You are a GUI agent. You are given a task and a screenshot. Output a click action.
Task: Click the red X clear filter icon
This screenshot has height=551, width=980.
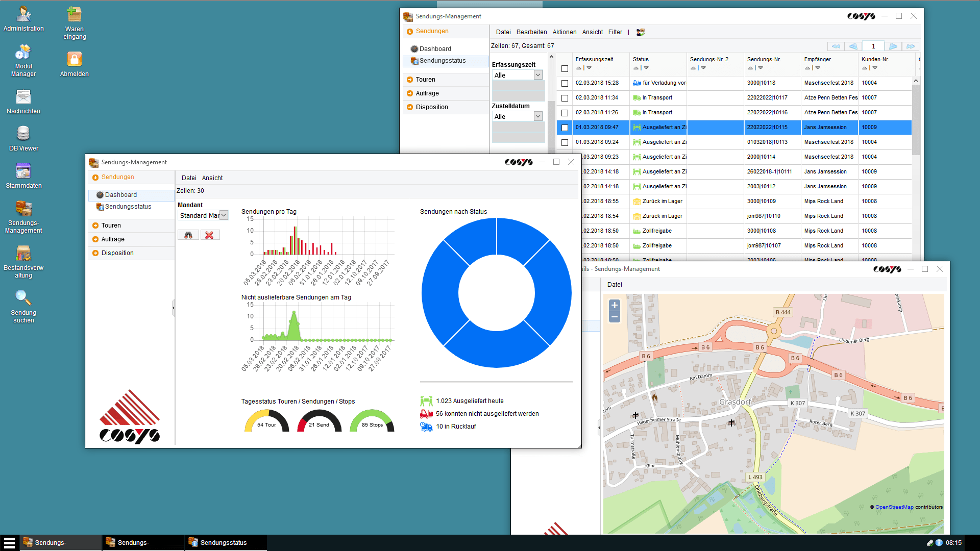coord(210,235)
